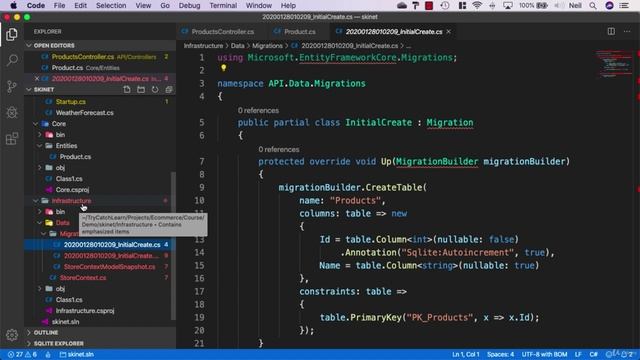The width and height of the screenshot is (640, 360).
Task: Open ProductsController.cs in Open Editors
Action: pos(83,57)
